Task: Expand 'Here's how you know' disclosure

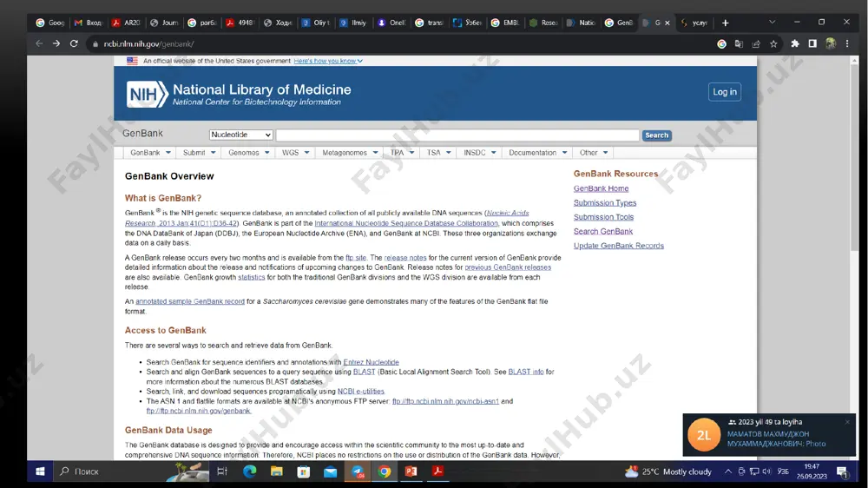Action: [328, 61]
